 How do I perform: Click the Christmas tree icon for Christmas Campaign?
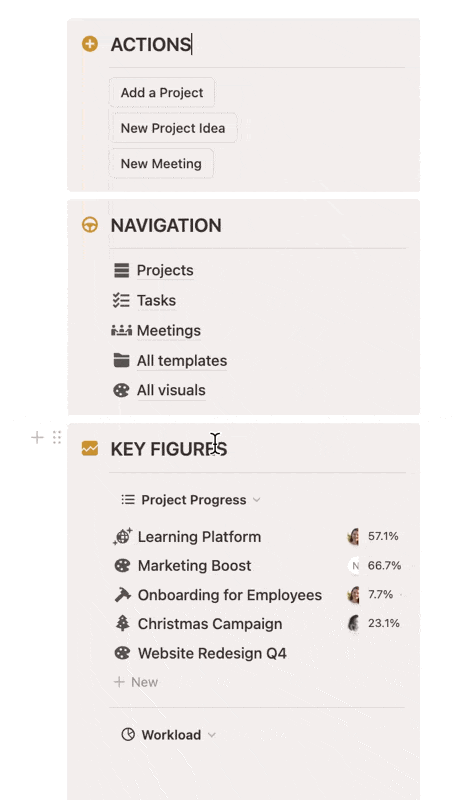tap(122, 623)
